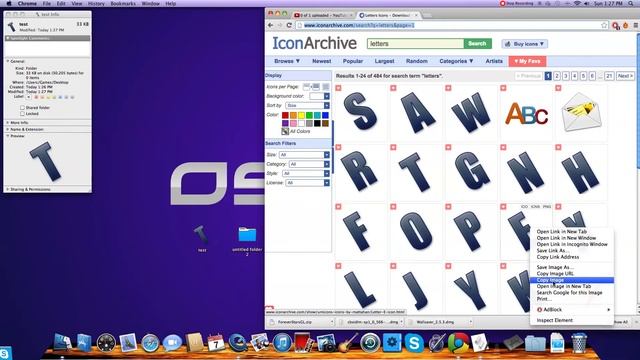Click Chrome's back arrow
Viewport: 640px width, 360px height.
(270, 25)
